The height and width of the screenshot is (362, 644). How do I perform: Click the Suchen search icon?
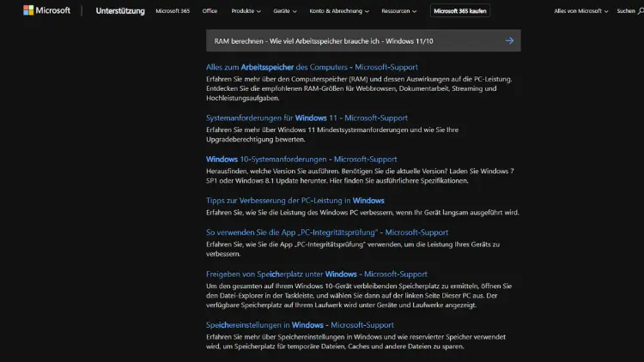(x=640, y=11)
